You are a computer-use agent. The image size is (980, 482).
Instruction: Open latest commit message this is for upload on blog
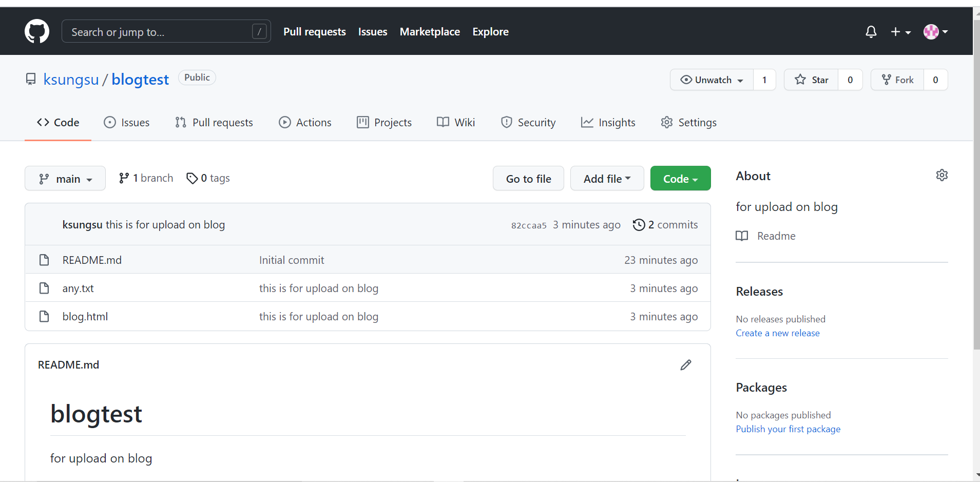(165, 225)
